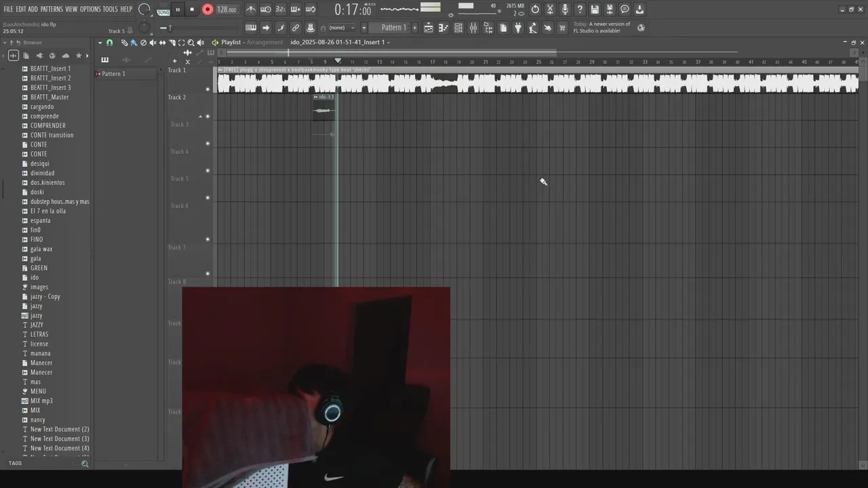Select the Playlist zoom magnifier tool
Image resolution: width=868 pixels, height=488 pixels.
[x=191, y=43]
